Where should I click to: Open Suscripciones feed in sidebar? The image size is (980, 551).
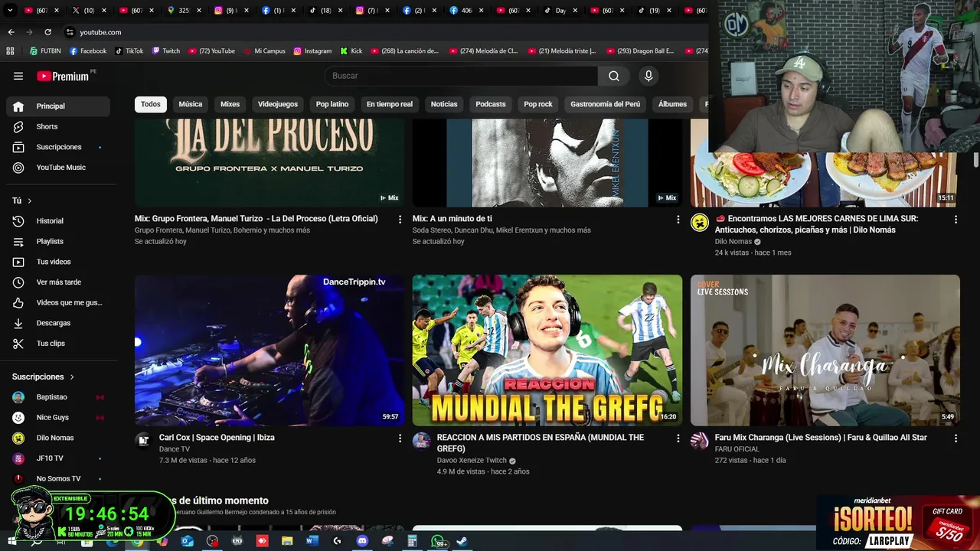58,147
